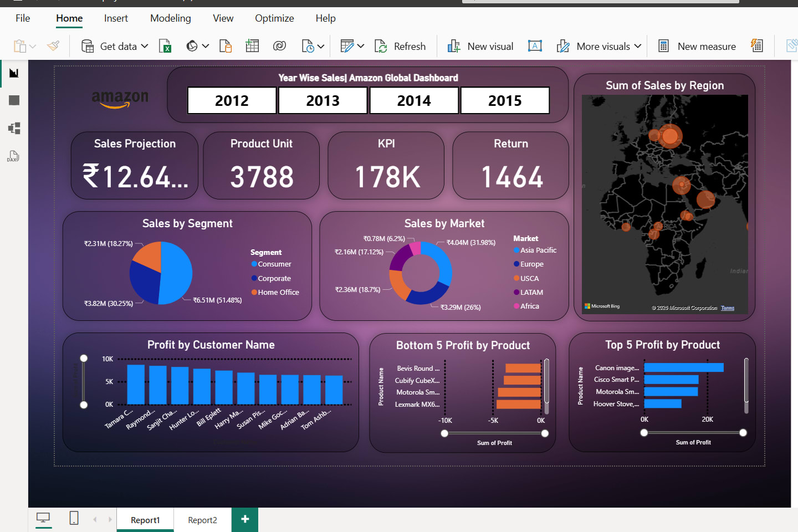Insert a Text box with the A icon
Viewport: 798px width, 532px height.
point(535,46)
